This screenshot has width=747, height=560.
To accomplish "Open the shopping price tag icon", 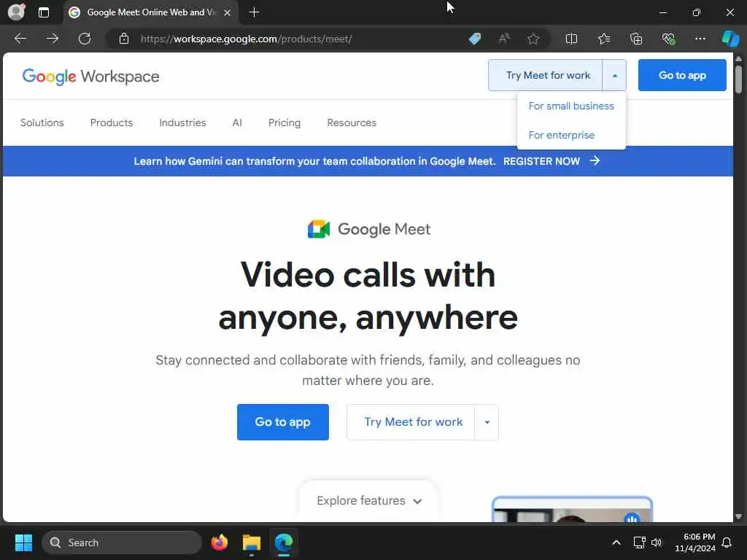I will click(x=475, y=39).
